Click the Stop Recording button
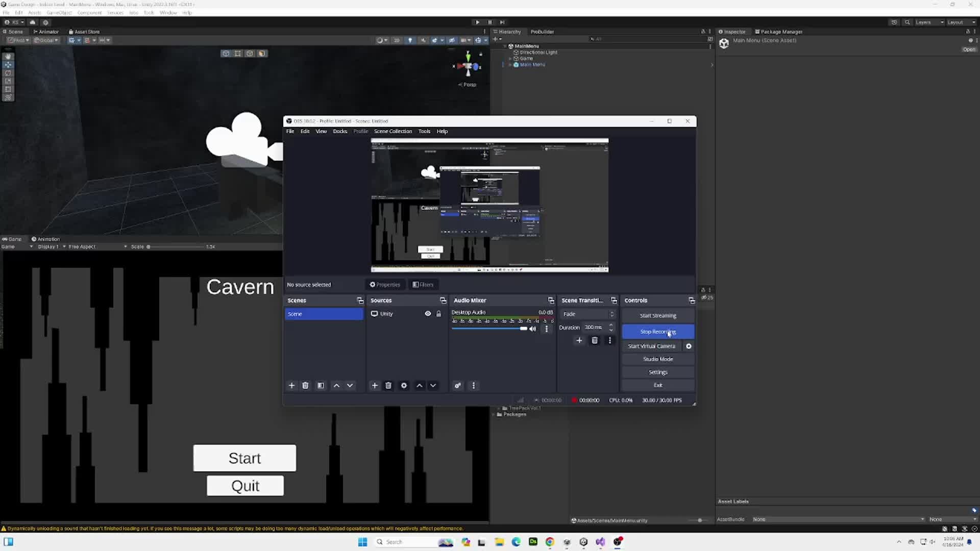Image resolution: width=980 pixels, height=551 pixels. 657,332
